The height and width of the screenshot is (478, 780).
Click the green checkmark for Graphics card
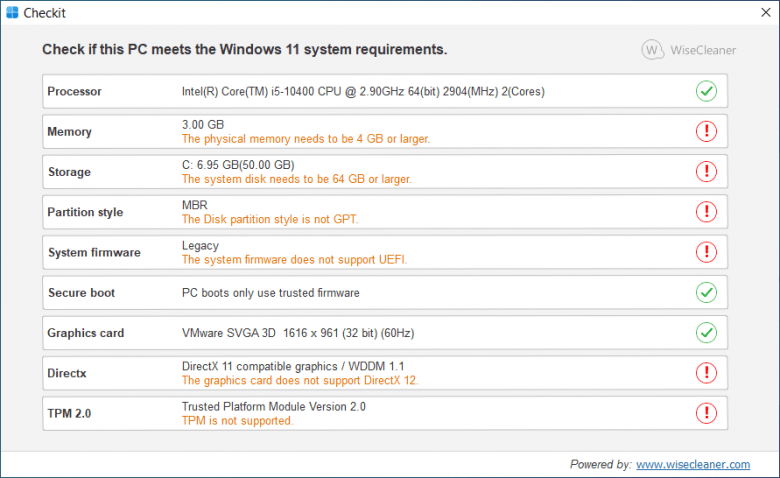706,333
